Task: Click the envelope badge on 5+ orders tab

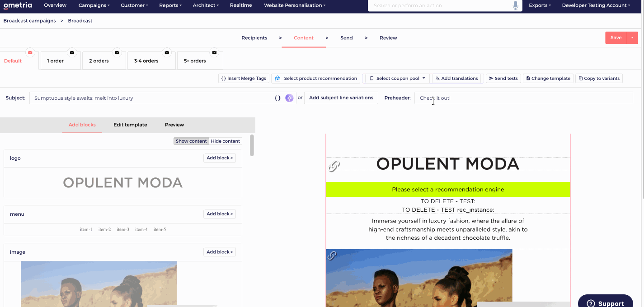Action: 214,52
